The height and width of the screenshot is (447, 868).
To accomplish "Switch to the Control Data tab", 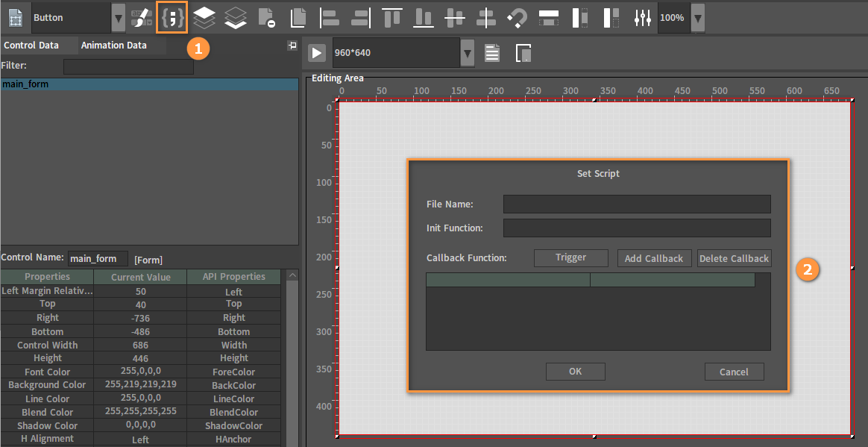I will point(31,46).
